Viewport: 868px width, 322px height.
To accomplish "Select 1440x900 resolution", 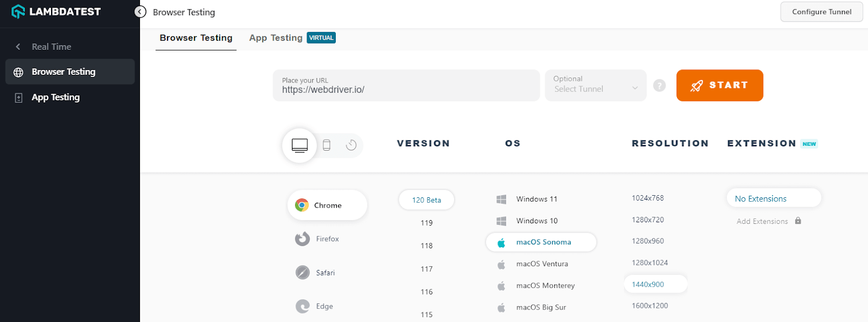I will point(655,284).
